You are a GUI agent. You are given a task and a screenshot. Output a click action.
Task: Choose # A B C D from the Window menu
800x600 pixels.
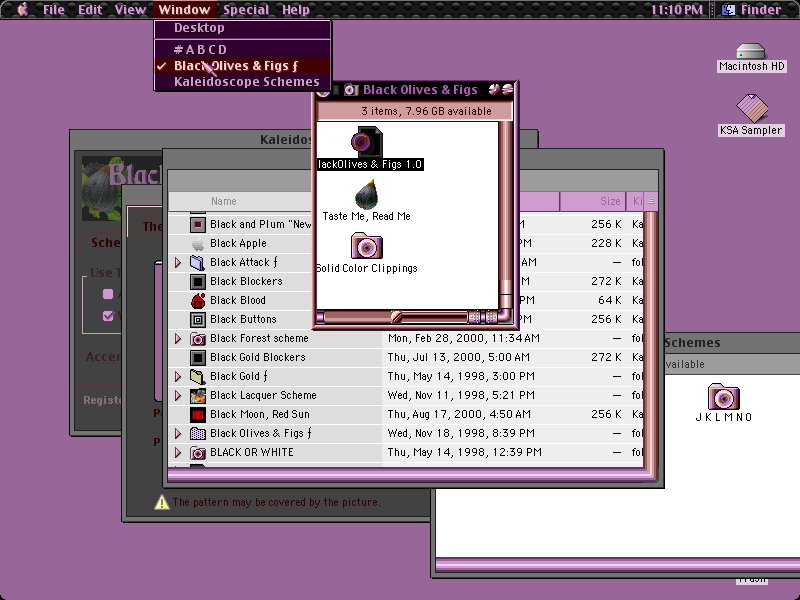tap(243, 49)
